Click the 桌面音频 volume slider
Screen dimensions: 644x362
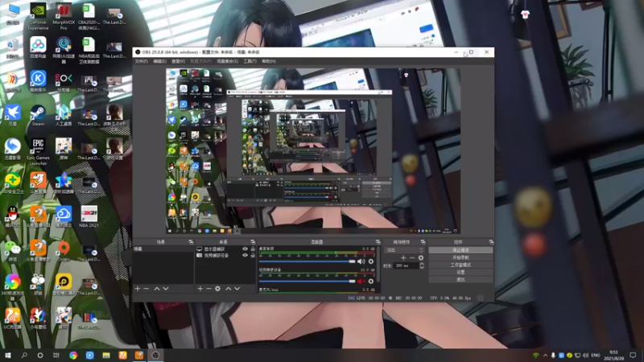[307, 261]
